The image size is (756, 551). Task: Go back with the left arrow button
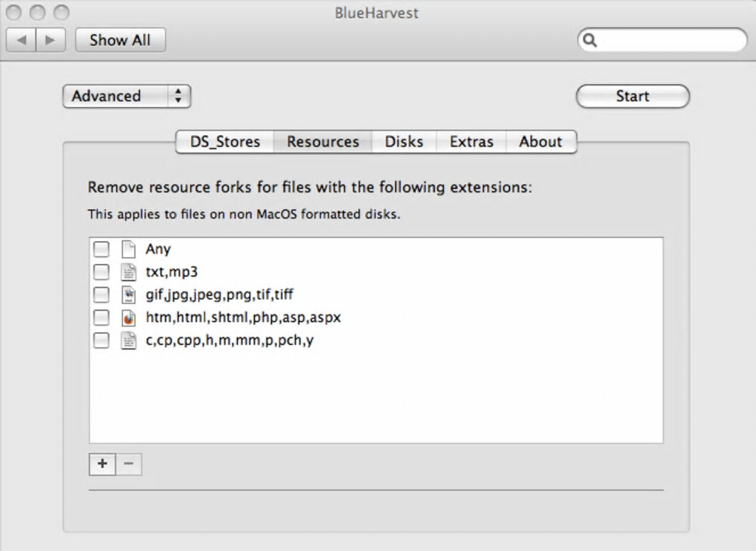21,40
